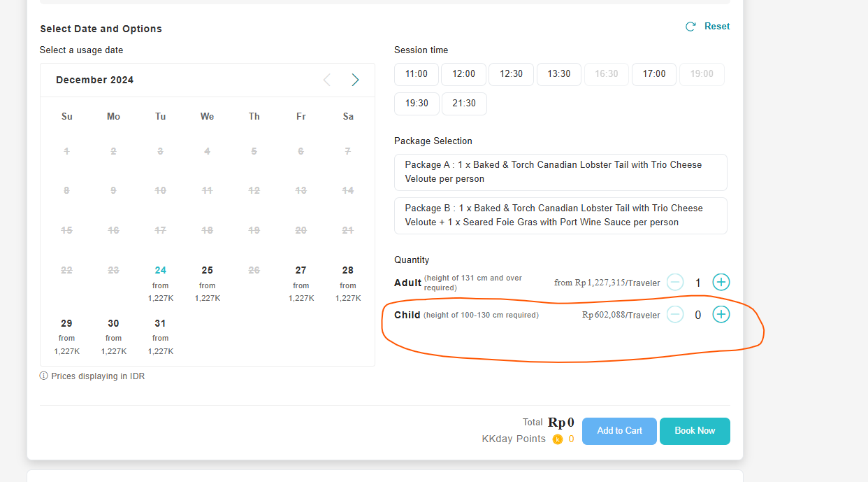The height and width of the screenshot is (482, 868).
Task: Select Package B with Foie Gras
Action: coord(560,215)
